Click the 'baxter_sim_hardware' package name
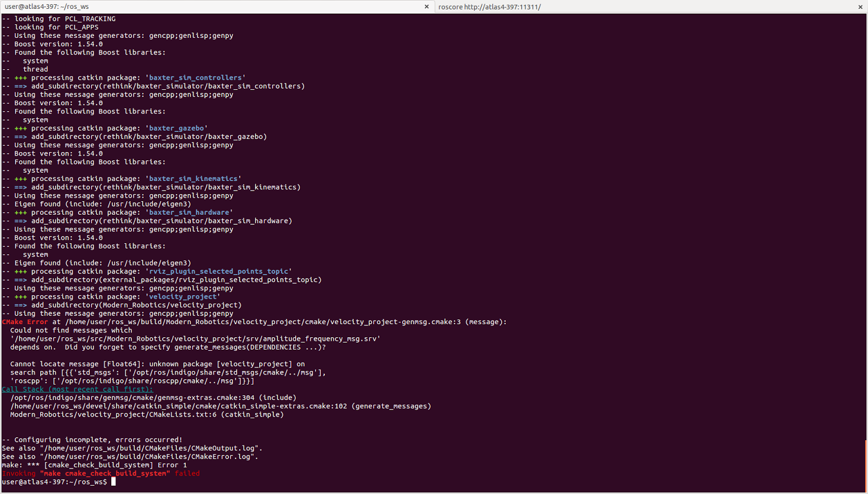 click(189, 212)
